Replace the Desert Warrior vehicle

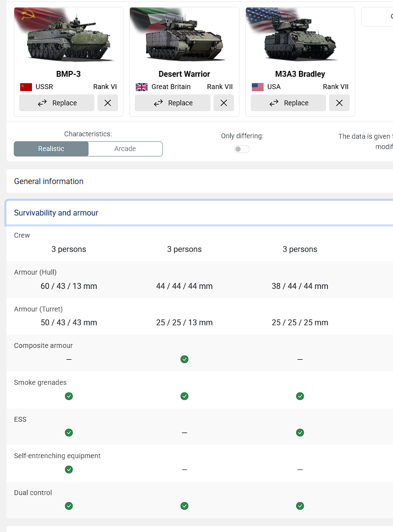point(173,103)
